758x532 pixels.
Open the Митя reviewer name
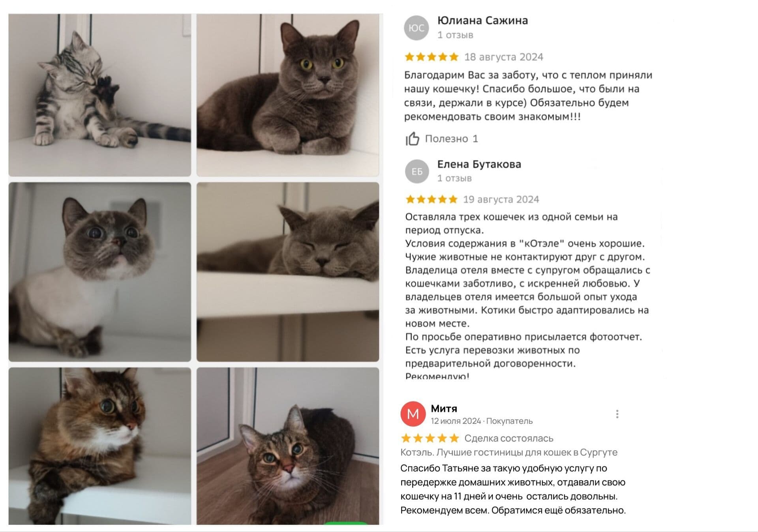coord(444,408)
